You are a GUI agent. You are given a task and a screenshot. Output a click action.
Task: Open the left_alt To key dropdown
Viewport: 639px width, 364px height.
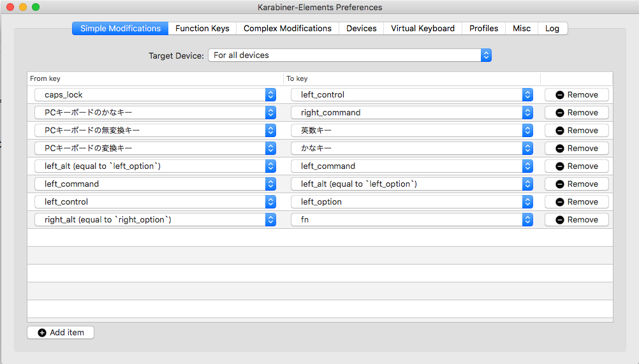click(x=412, y=184)
